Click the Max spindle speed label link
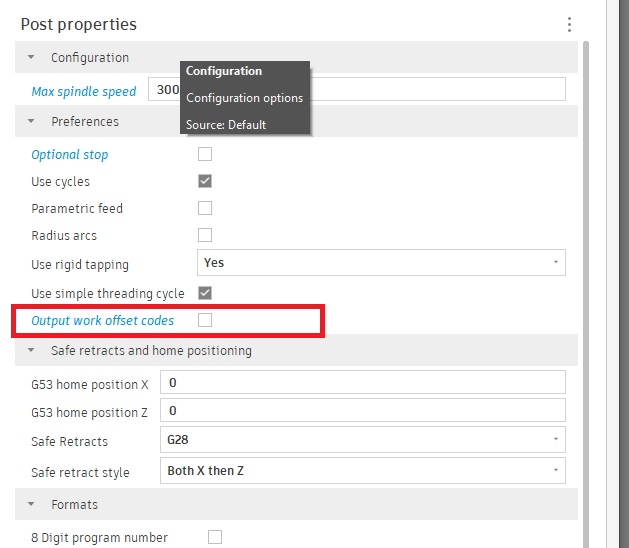This screenshot has height=548, width=629. click(84, 92)
